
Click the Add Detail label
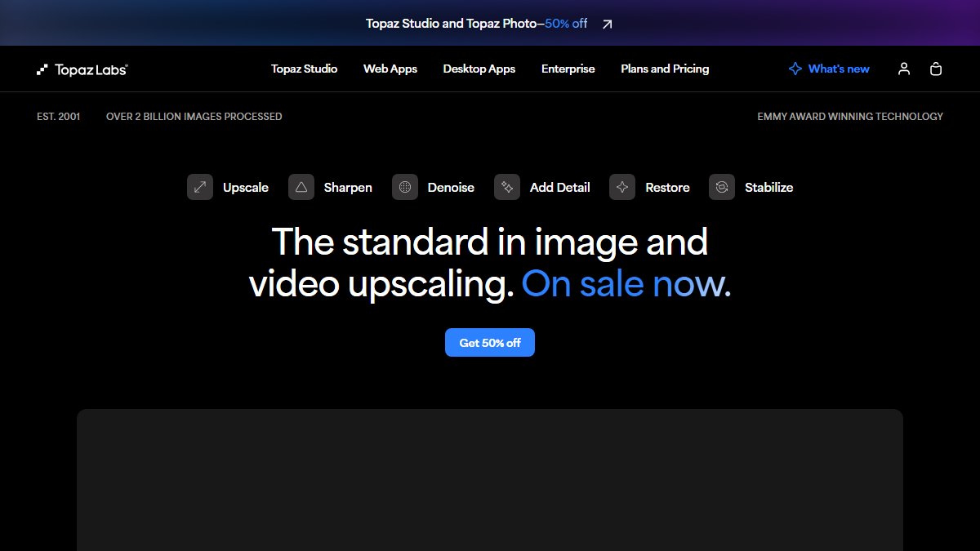tap(560, 188)
